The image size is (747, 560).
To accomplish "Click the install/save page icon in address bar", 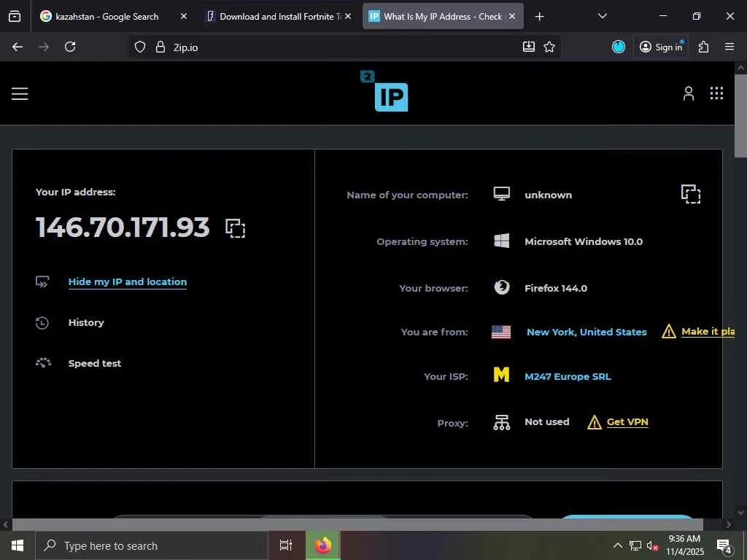I will pos(529,47).
